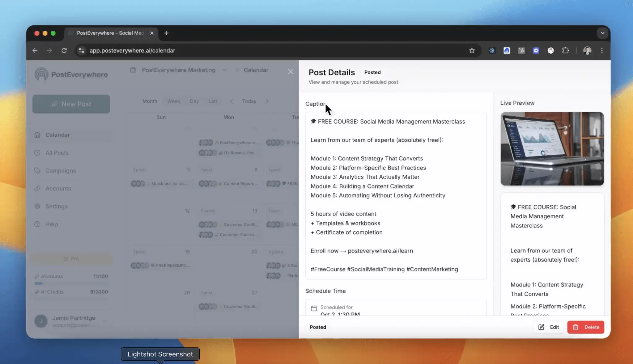The height and width of the screenshot is (364, 633).
Task: Click the Enroll now posteverywhere.ai/learn line
Action: pos(362,251)
